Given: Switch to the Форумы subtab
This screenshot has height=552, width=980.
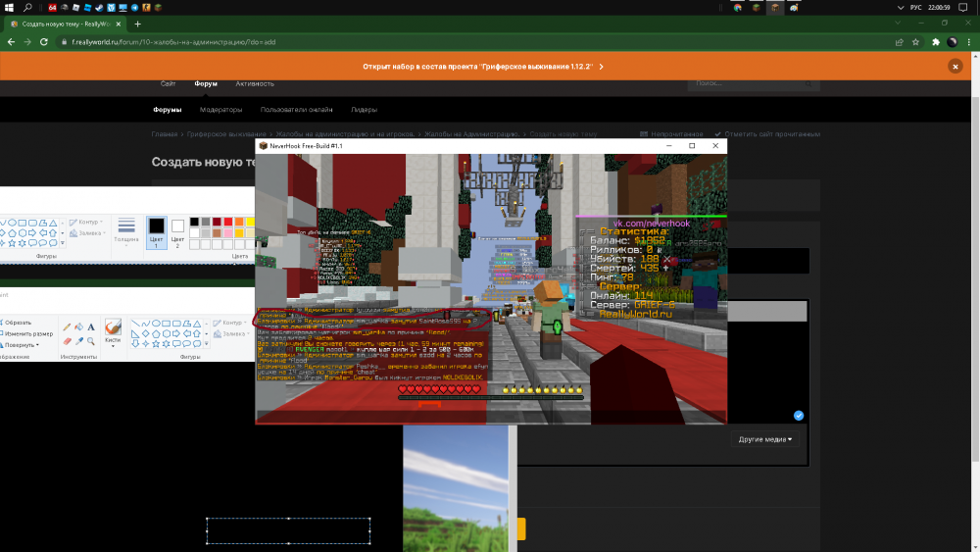Looking at the screenshot, I should (167, 110).
